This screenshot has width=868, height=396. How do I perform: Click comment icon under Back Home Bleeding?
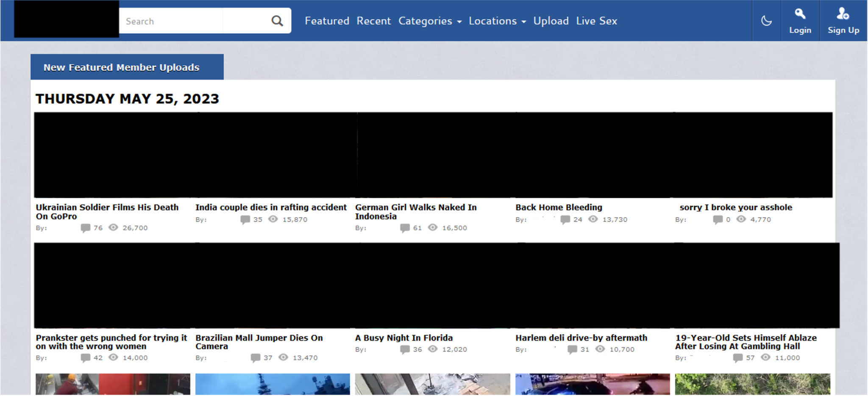[565, 219]
